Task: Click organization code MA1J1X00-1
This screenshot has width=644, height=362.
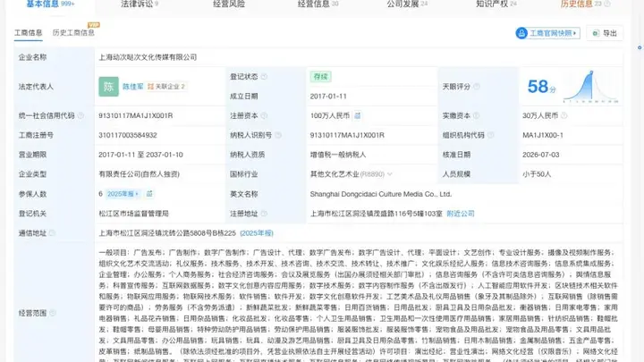Action: 543,135
